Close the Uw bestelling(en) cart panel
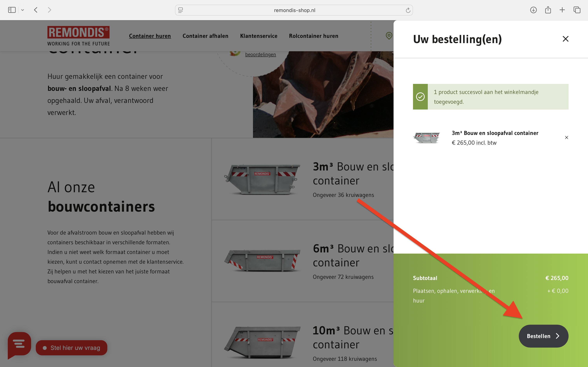 565,39
